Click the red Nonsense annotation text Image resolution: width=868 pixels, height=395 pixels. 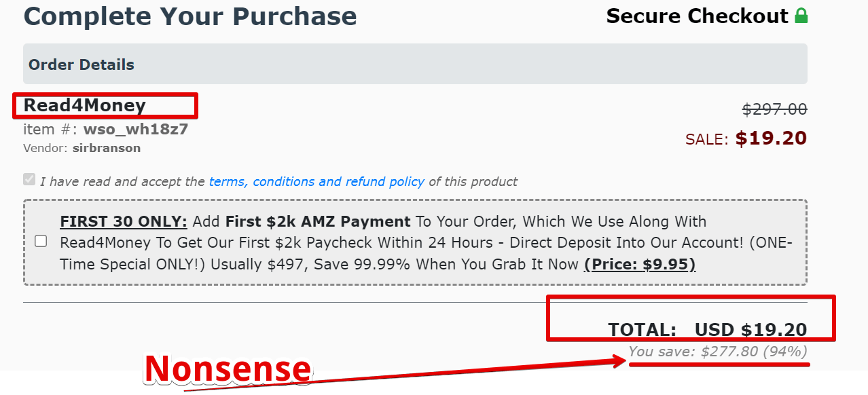click(x=228, y=369)
